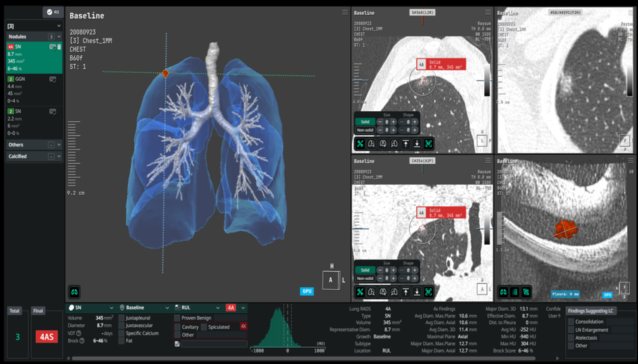Delete the selected 4A SN nodule
Viewport: 638px width, 364px height.
(59, 47)
